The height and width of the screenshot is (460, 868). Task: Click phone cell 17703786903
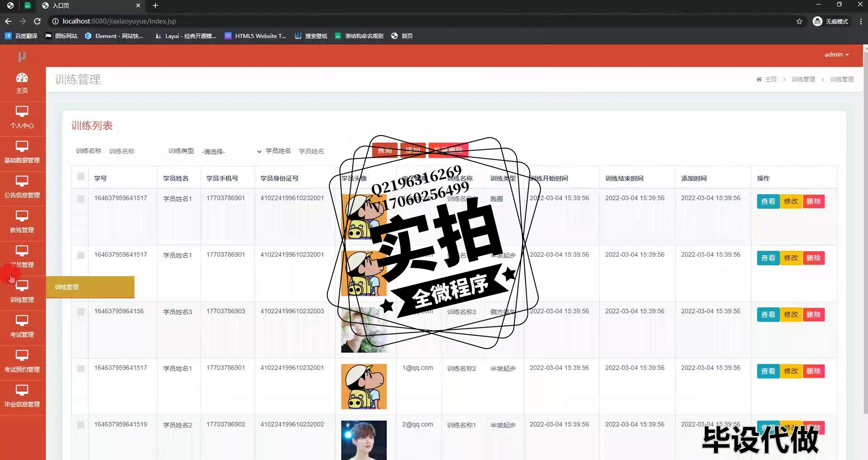coord(226,311)
